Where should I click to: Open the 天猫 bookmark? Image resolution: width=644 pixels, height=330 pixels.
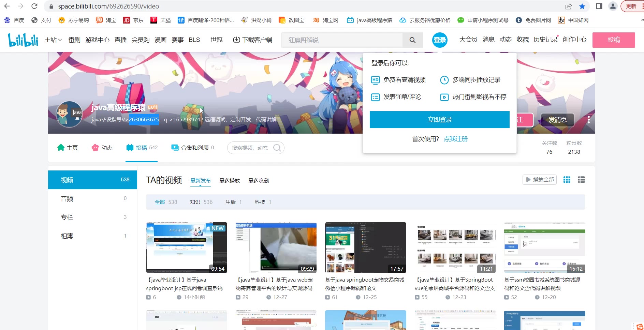(161, 20)
